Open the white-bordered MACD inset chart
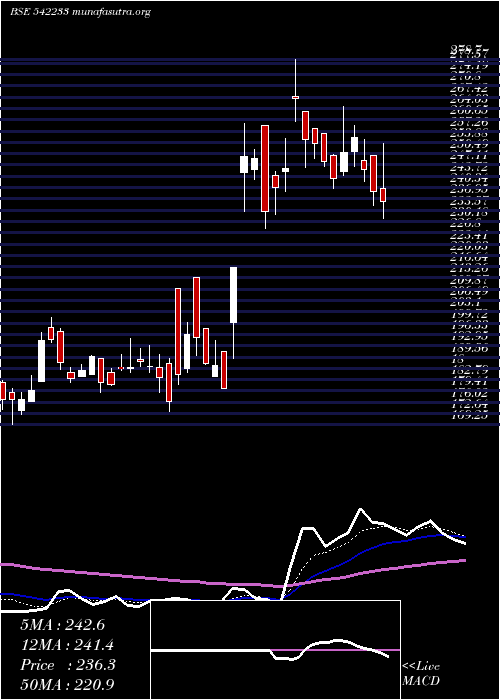 click(x=276, y=650)
